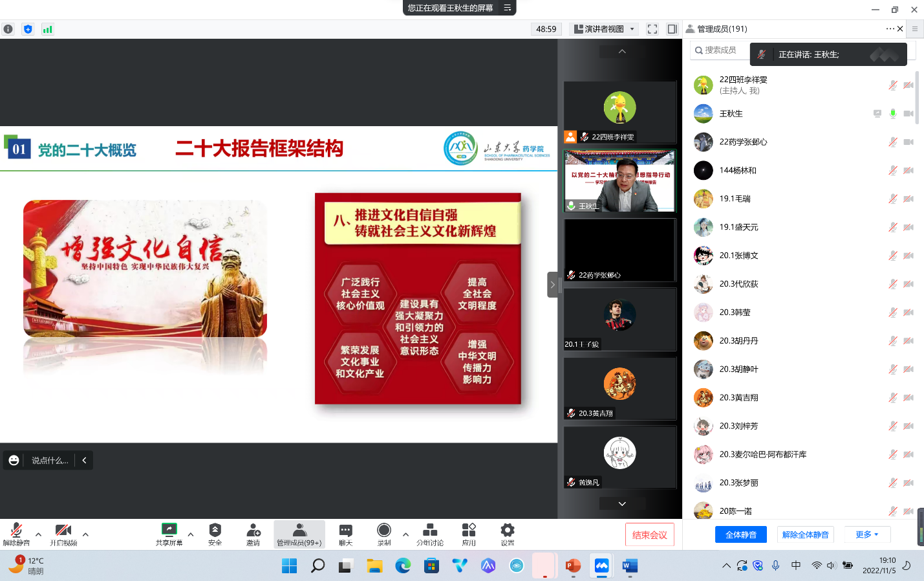
Task: Open Breakout Rooms (分组讨论) icon
Action: click(429, 531)
